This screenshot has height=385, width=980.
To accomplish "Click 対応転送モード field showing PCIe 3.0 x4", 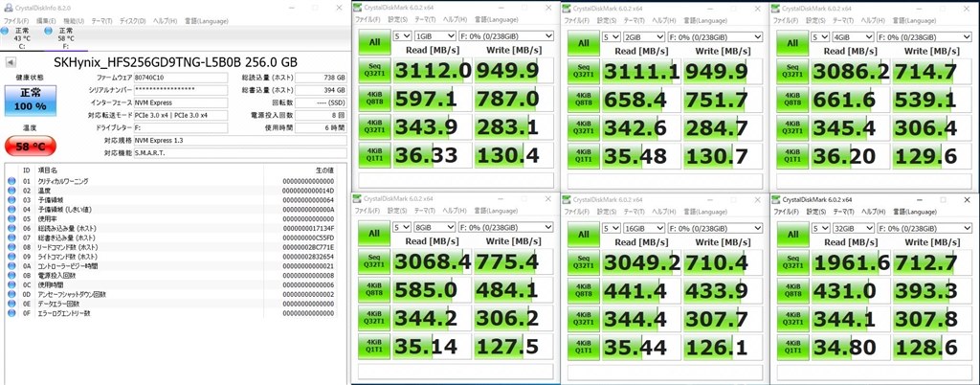I will pos(180,115).
